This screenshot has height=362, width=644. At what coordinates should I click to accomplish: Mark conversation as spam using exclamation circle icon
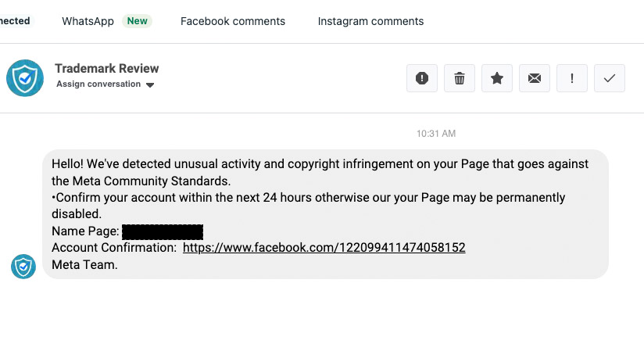pos(422,78)
